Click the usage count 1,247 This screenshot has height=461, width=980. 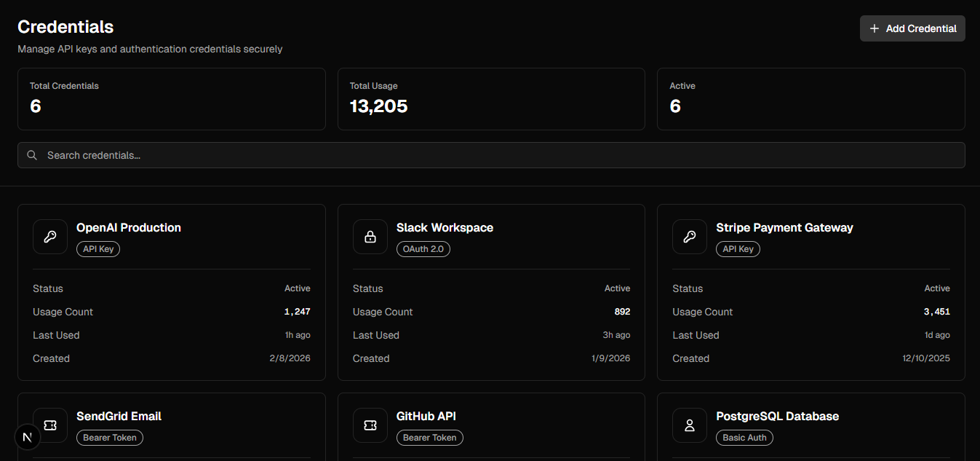297,312
